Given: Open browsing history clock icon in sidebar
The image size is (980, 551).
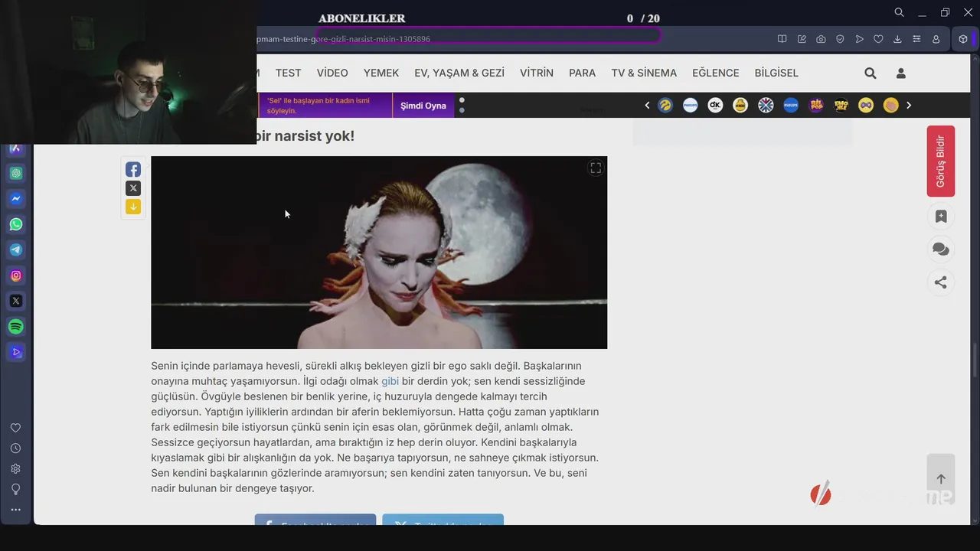Looking at the screenshot, I should click(x=15, y=448).
